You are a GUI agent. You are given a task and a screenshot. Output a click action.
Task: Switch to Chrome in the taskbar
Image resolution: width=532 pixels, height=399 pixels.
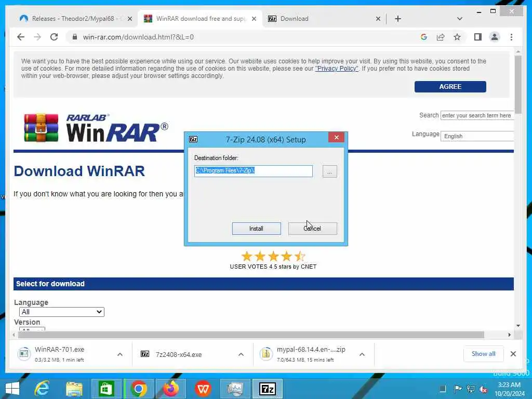click(138, 389)
